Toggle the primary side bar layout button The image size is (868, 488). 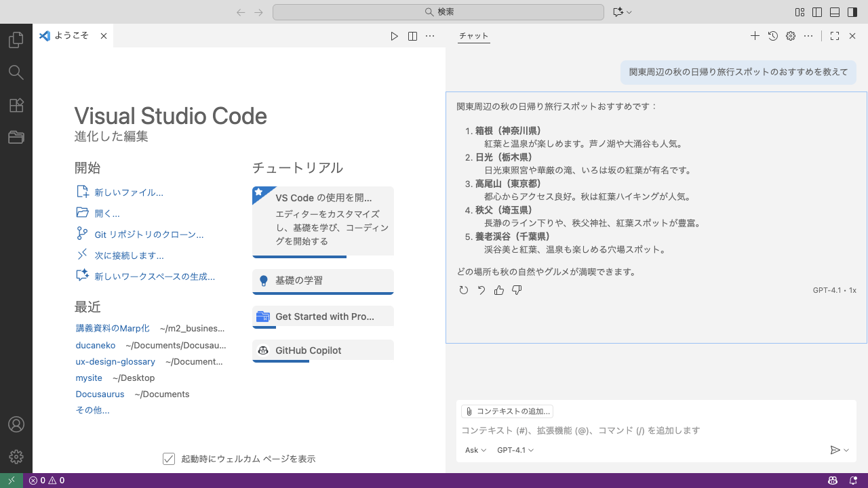pyautogui.click(x=817, y=12)
